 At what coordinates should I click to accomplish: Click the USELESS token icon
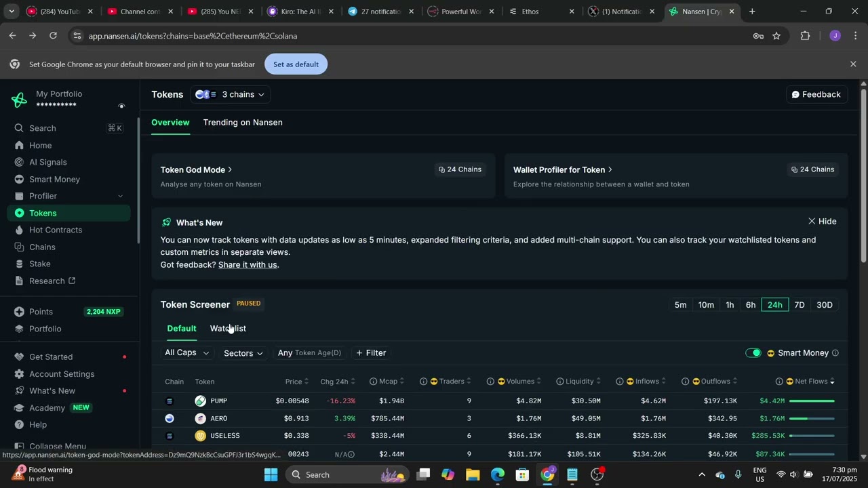200,436
